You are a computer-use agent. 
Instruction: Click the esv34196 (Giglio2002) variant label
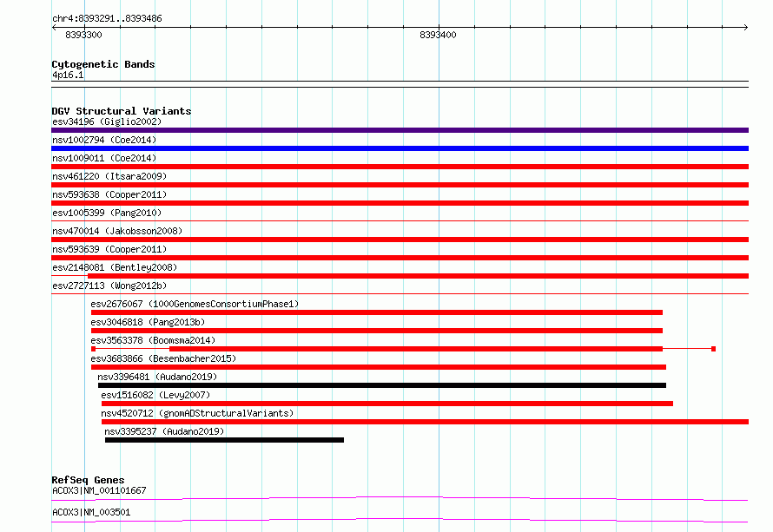pos(107,122)
